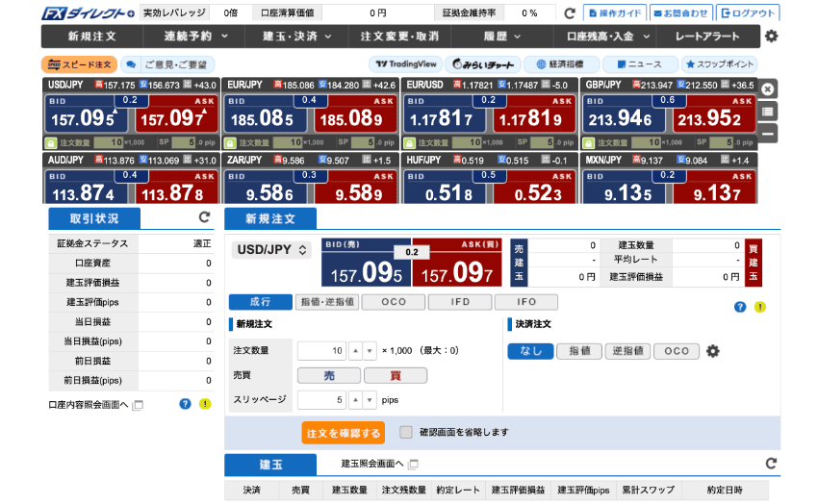Open 経済指標 economic indicators

[560, 64]
